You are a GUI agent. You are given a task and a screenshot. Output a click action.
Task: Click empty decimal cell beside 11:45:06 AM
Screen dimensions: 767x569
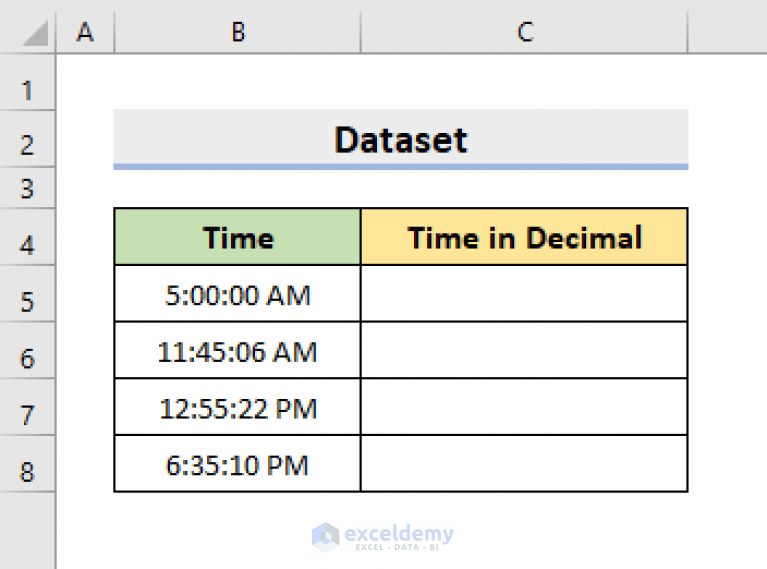524,351
